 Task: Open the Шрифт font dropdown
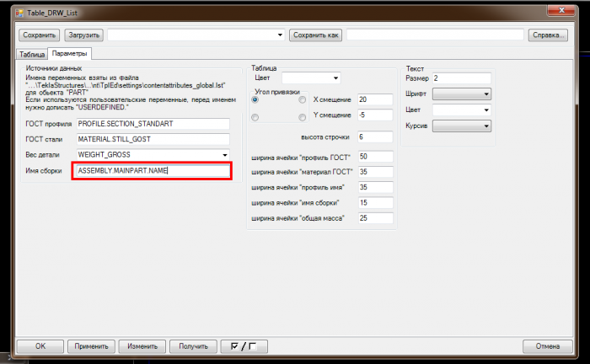pos(461,94)
